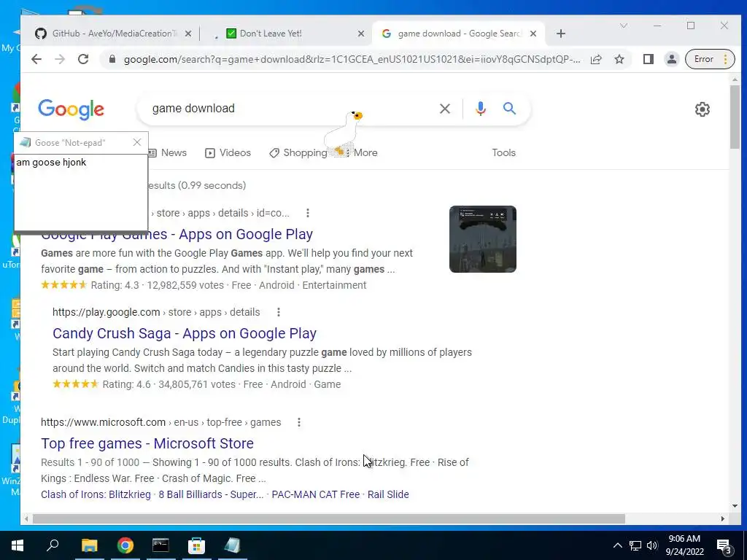Open 8 Ball Billiards sitelink
Viewport: 747px width, 560px height.
coord(211,494)
